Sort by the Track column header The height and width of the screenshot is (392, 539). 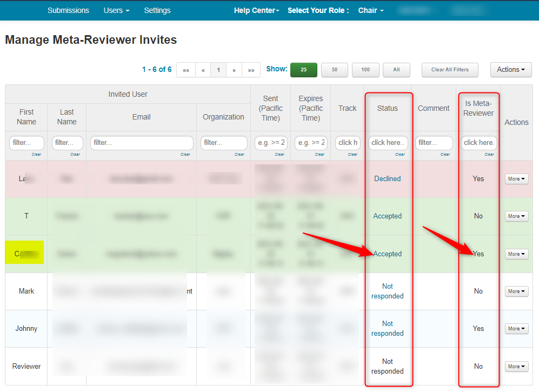pos(347,108)
